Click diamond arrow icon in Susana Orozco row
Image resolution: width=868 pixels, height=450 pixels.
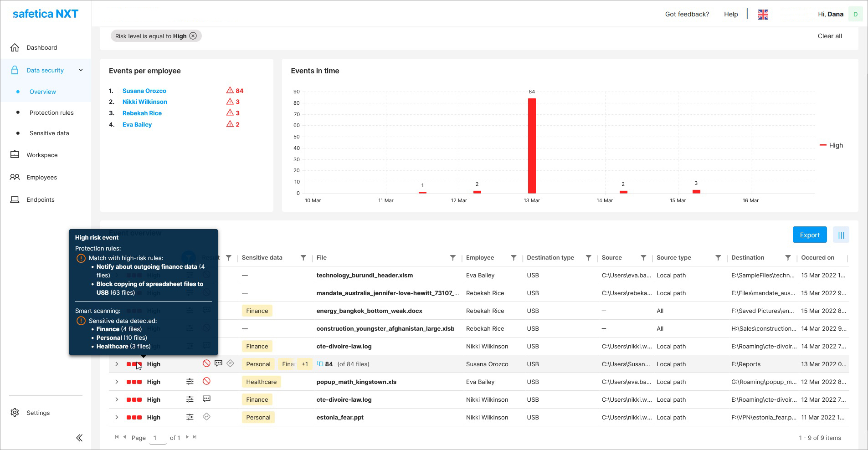click(230, 363)
